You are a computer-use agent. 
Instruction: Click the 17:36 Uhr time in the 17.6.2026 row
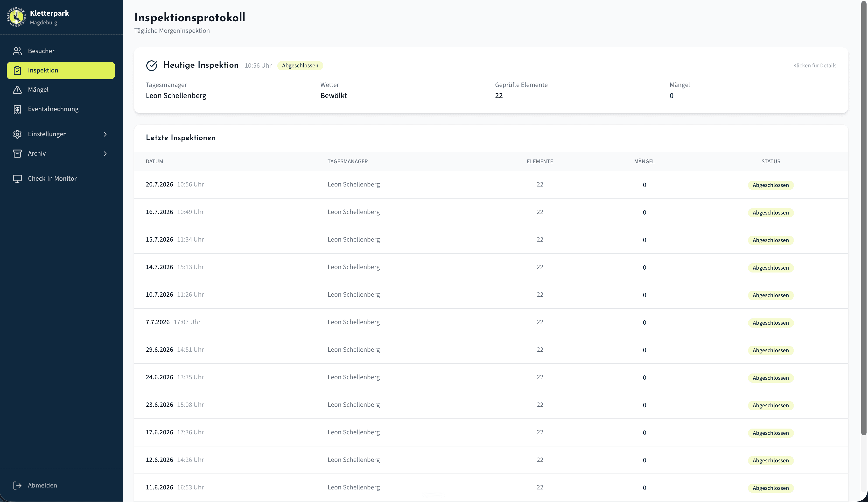(190, 432)
